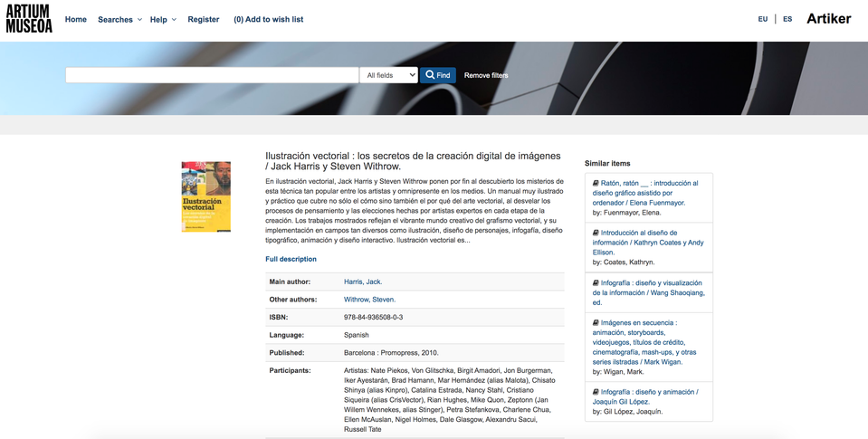Image resolution: width=868 pixels, height=439 pixels.
Task: Click book icon beside Imágenes en secuencia item
Action: tap(596, 323)
